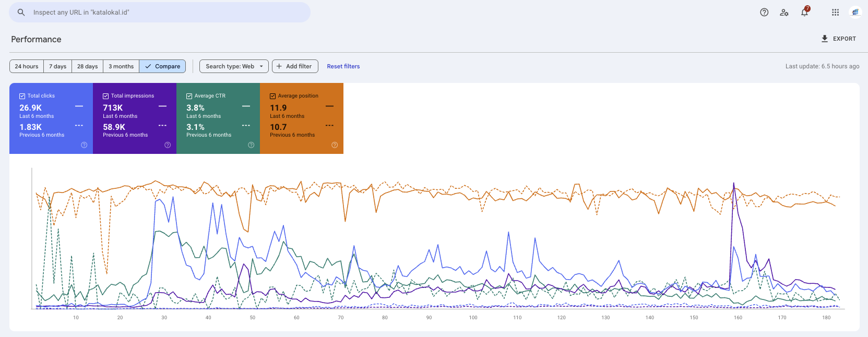Click help icon on Average position card

click(335, 145)
